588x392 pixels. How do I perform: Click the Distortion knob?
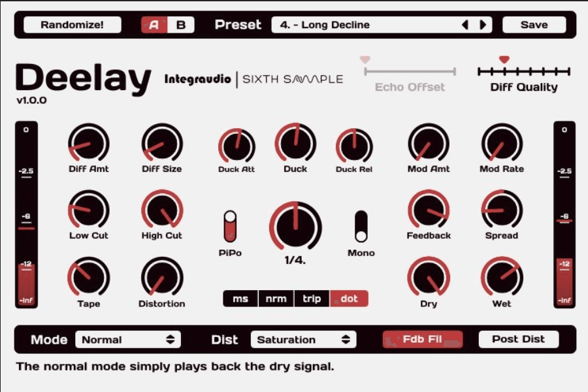point(162,277)
